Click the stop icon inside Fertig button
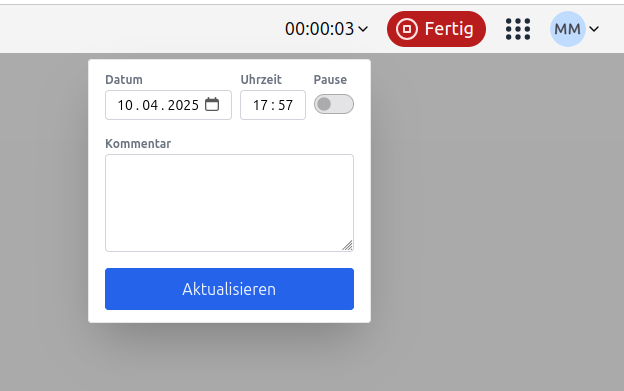This screenshot has height=391, width=624. point(407,29)
